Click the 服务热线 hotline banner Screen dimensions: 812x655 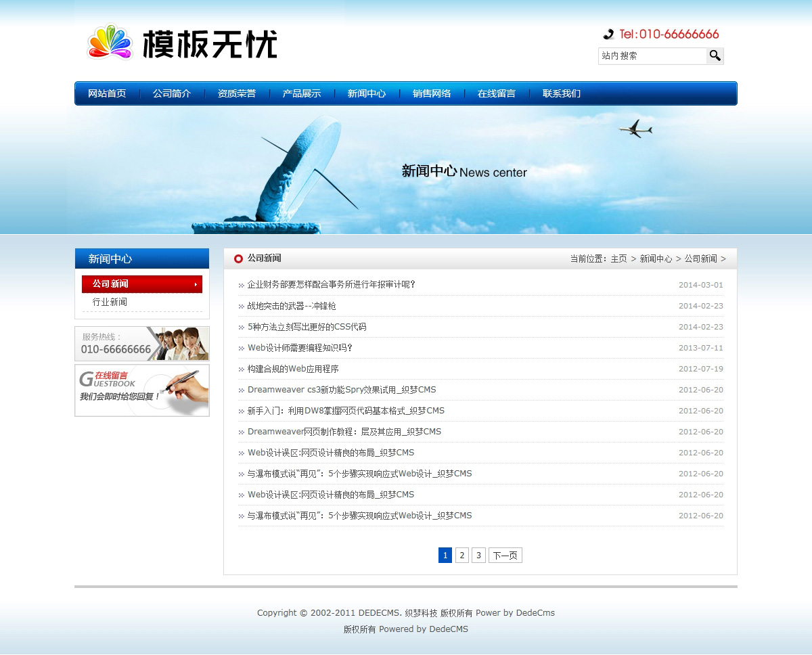(x=142, y=344)
